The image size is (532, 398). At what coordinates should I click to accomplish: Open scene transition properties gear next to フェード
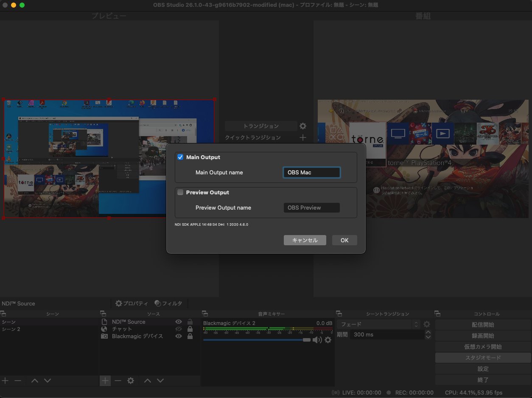427,324
